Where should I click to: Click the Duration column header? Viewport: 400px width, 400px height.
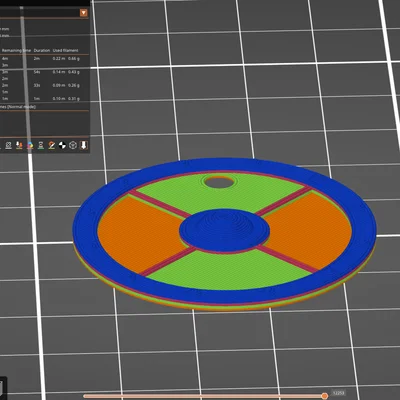click(42, 50)
